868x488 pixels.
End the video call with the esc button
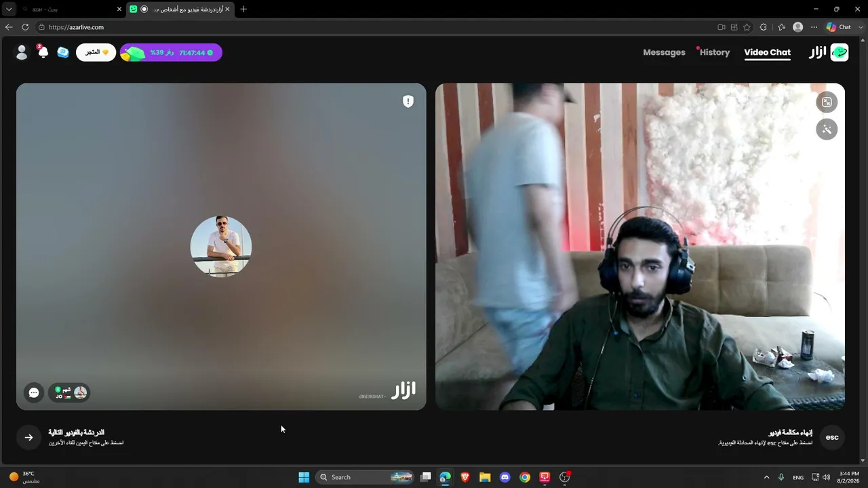[832, 437]
